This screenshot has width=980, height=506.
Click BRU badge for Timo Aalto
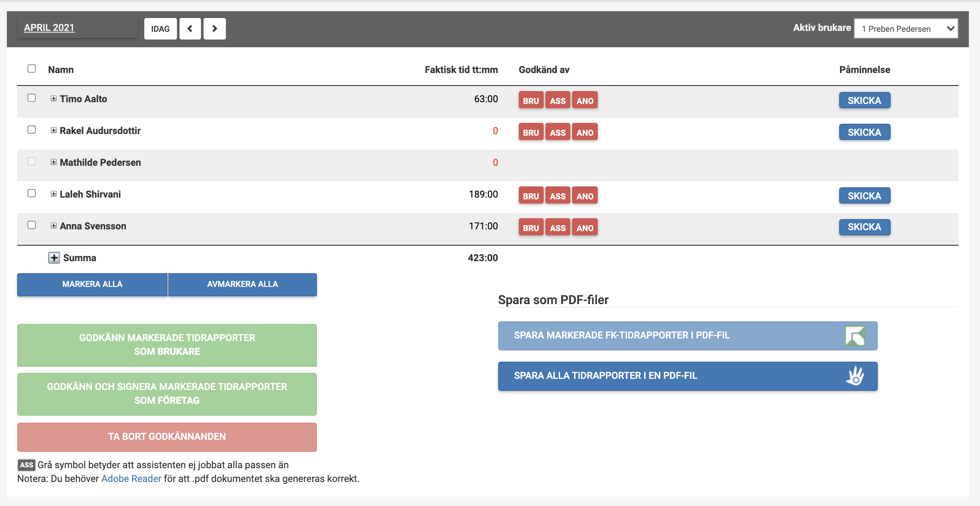tap(531, 101)
